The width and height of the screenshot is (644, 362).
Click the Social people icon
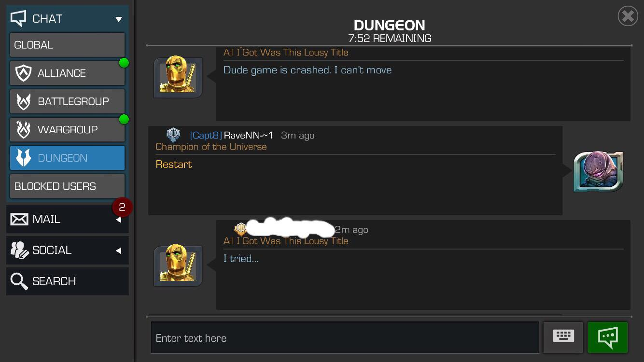pos(19,251)
